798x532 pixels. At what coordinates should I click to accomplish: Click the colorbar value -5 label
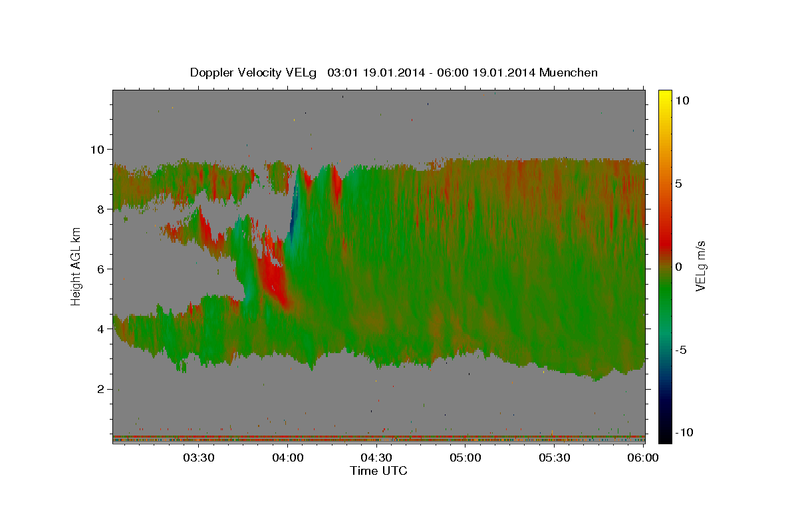click(682, 350)
